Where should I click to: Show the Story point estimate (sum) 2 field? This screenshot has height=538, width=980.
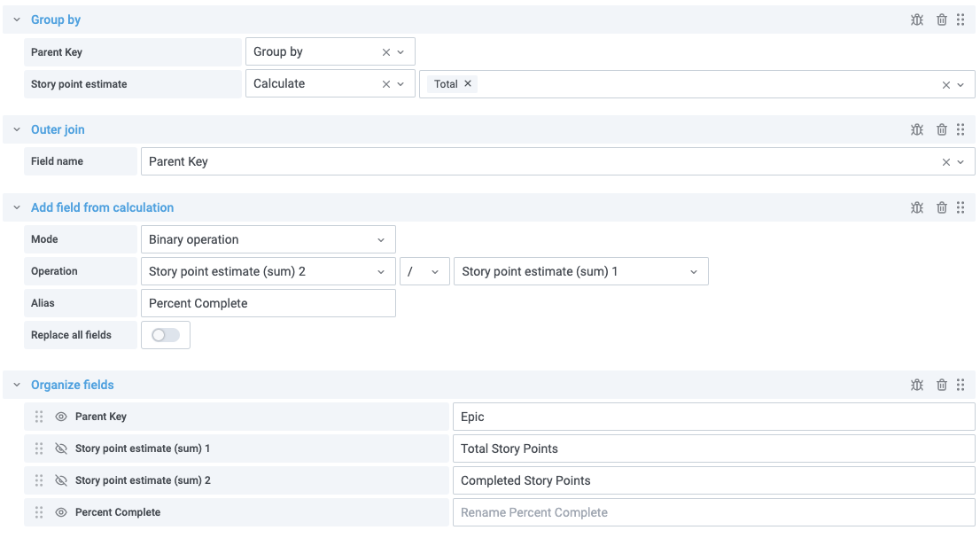[60, 480]
